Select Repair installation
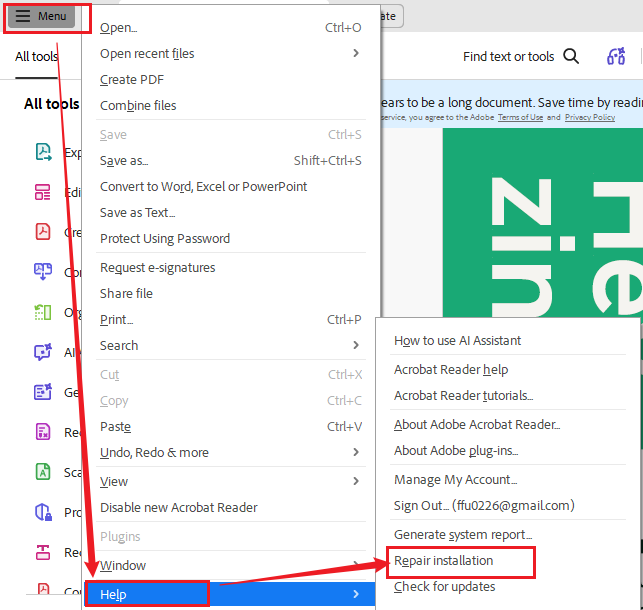The height and width of the screenshot is (610, 643). (x=508, y=560)
